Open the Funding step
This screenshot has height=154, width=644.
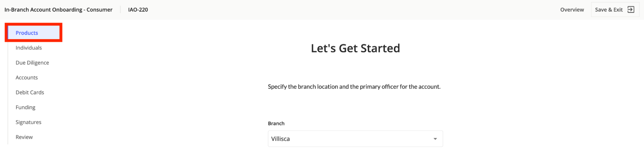[x=25, y=107]
